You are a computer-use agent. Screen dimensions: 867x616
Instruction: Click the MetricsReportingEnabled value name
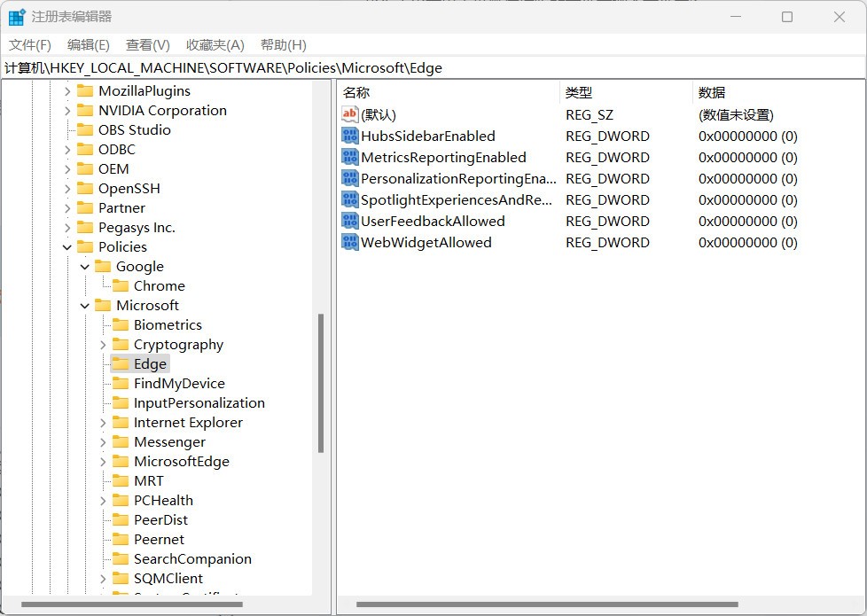tap(443, 157)
